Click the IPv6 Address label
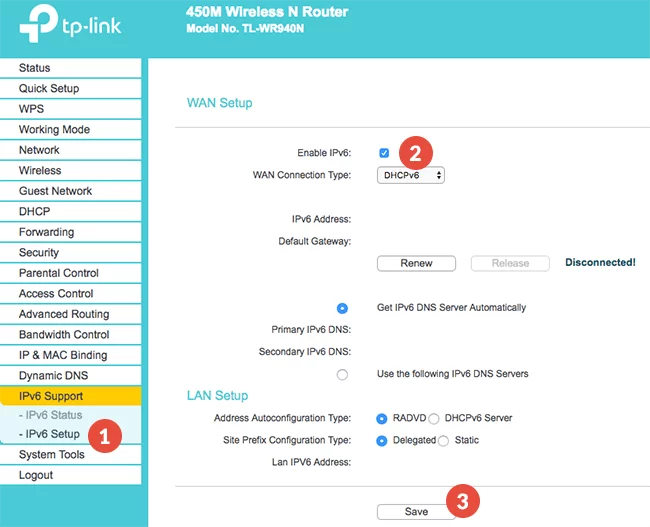 click(321, 219)
